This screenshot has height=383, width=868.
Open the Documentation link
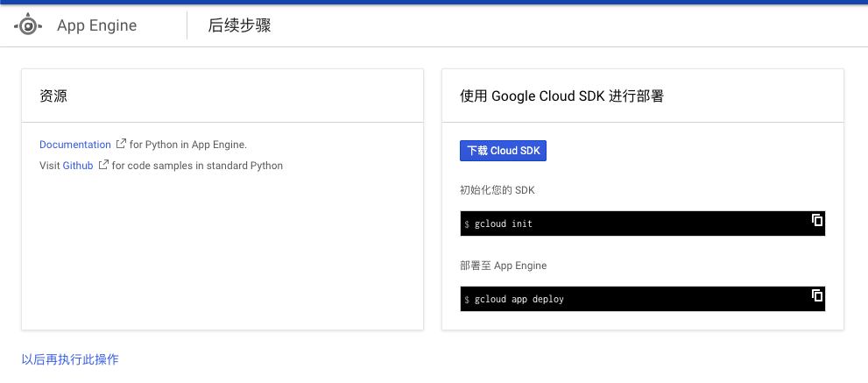pos(75,145)
